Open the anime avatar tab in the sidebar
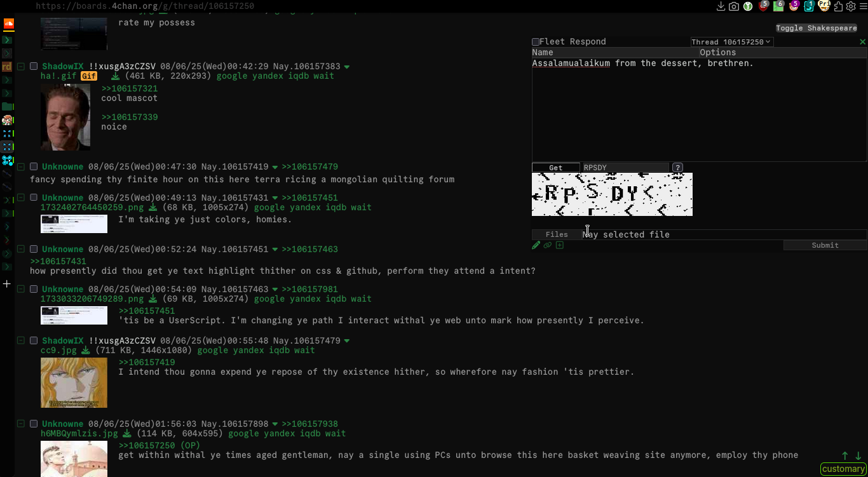 click(8, 120)
